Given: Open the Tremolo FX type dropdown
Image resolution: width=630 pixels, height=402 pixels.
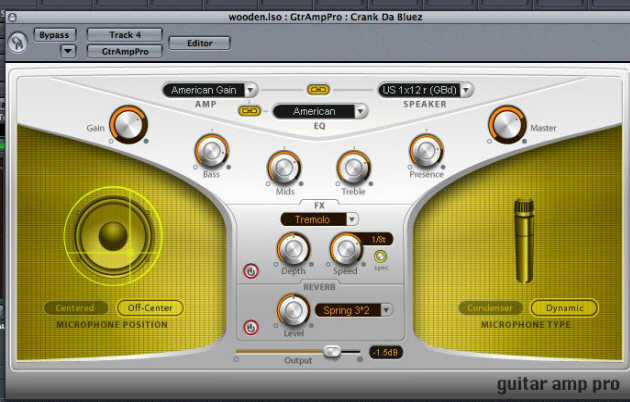Looking at the screenshot, I should pyautogui.click(x=319, y=219).
